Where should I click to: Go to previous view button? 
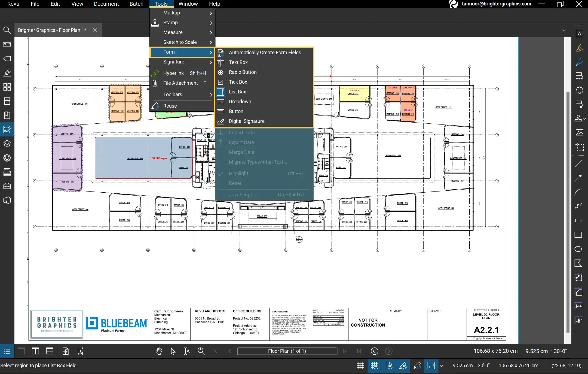pos(375,351)
